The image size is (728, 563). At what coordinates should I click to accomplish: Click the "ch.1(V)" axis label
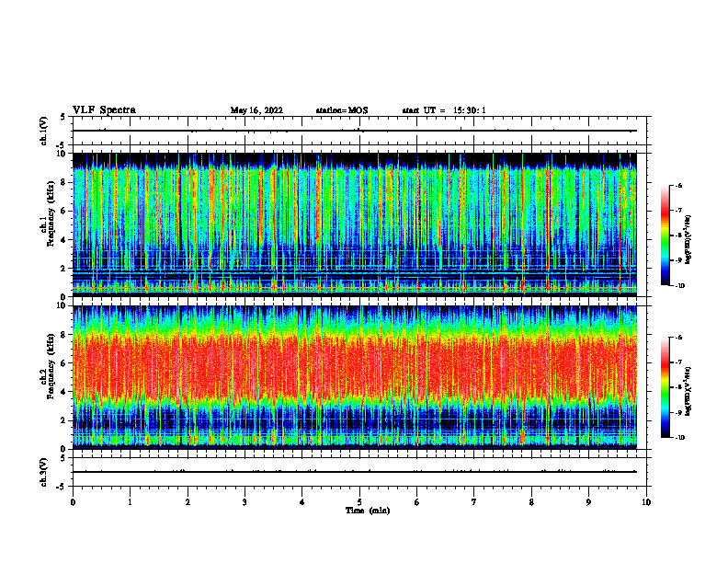tap(44, 131)
